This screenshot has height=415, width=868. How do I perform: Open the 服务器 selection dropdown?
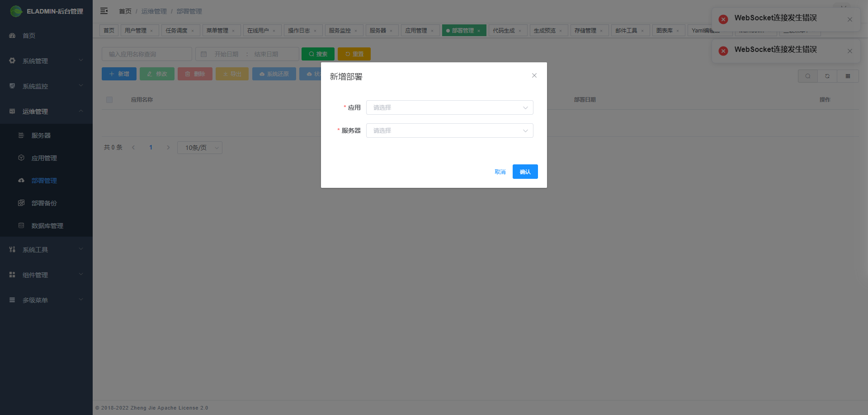click(x=449, y=131)
